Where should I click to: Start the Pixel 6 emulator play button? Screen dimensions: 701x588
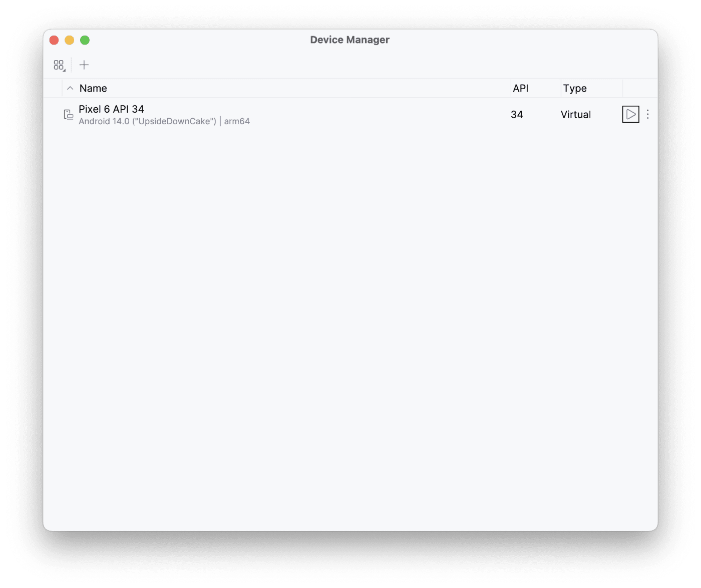point(631,114)
